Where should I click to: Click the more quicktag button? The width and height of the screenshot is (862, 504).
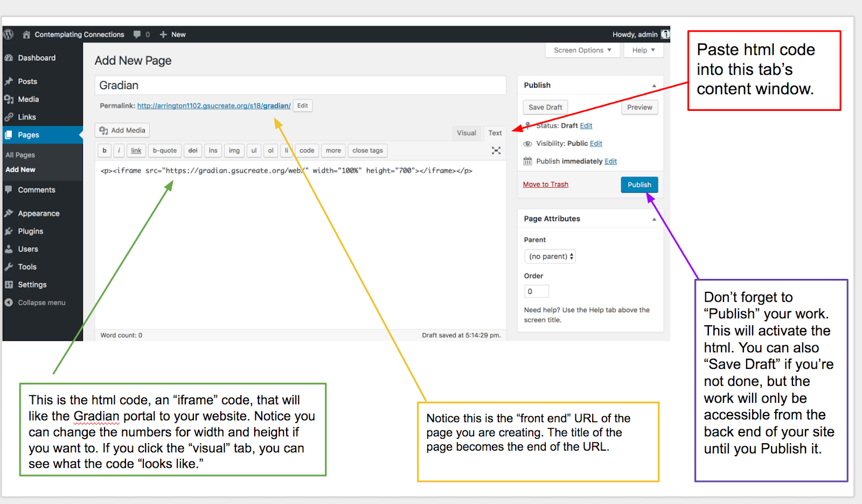333,151
